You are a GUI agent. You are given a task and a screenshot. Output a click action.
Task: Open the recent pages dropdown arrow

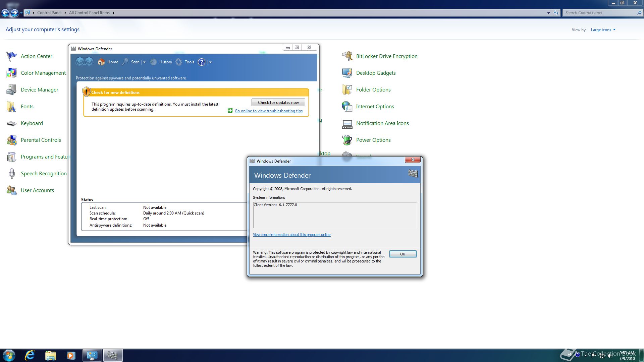coord(21,13)
